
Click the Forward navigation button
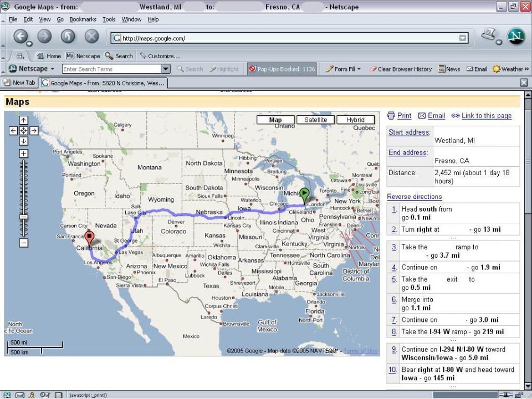[44, 36]
